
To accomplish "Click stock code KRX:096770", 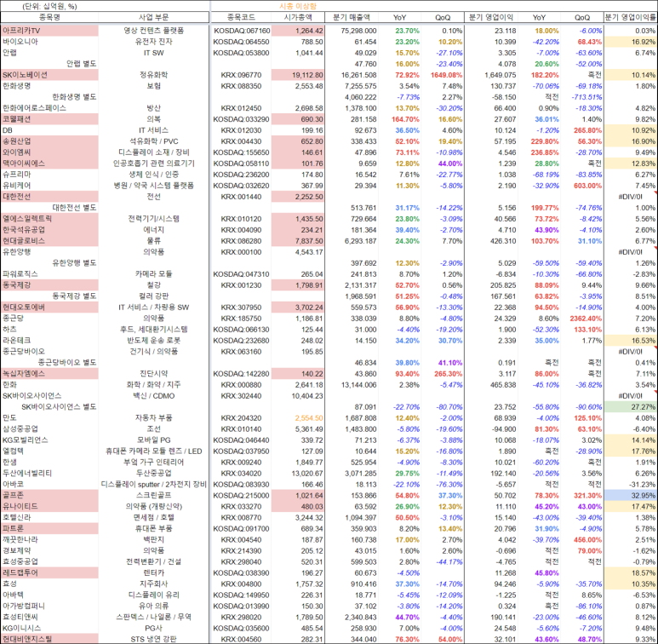I will 241,75.
